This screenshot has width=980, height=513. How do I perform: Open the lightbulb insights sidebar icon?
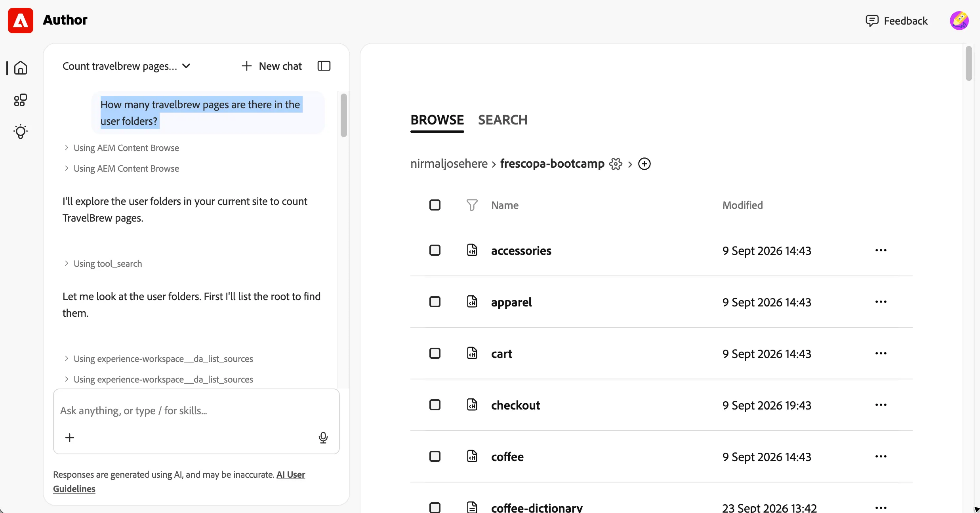[21, 132]
